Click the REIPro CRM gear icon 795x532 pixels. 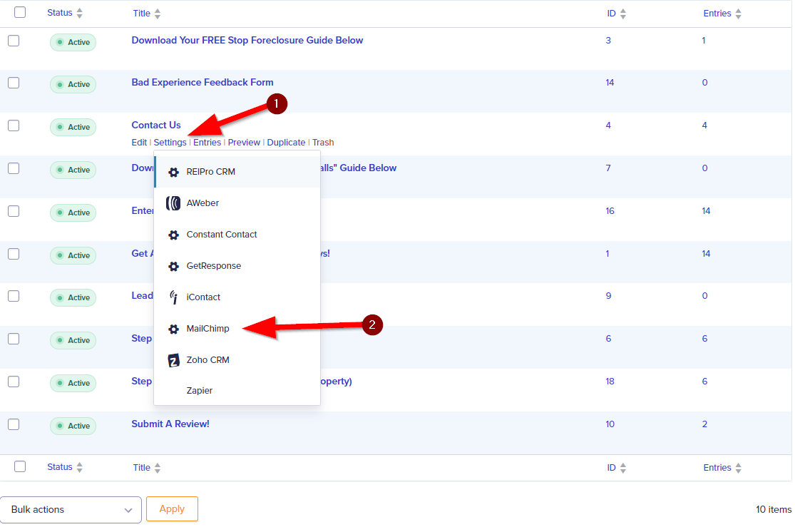(173, 172)
